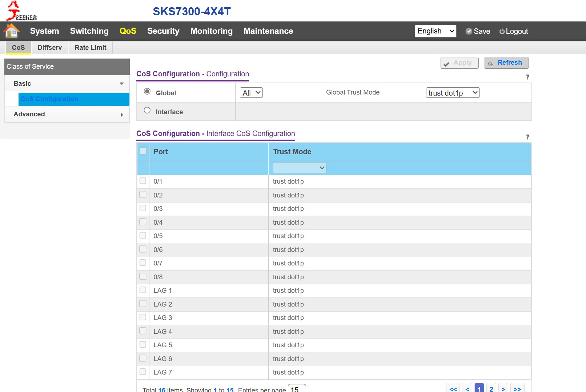Select page 1 in pagination
Viewport: 586px width, 392px height.
(x=479, y=388)
